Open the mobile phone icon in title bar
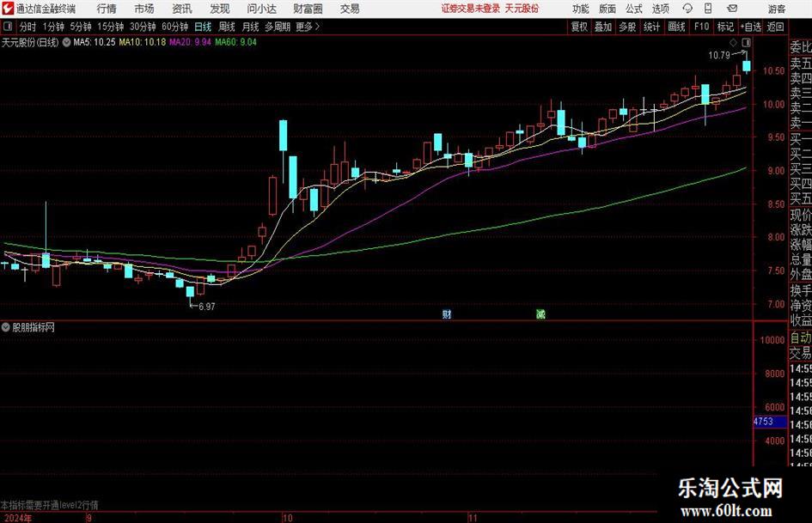Viewport: 812px width, 523px height. click(x=708, y=9)
